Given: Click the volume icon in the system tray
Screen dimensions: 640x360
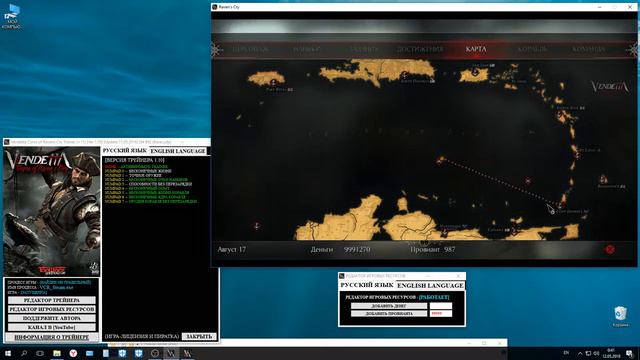Looking at the screenshot, I should pos(596,353).
